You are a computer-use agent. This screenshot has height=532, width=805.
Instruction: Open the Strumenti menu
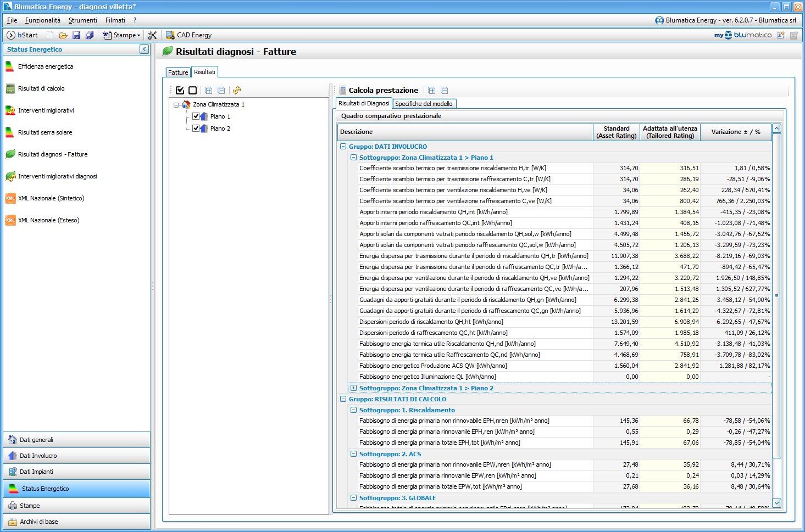82,20
